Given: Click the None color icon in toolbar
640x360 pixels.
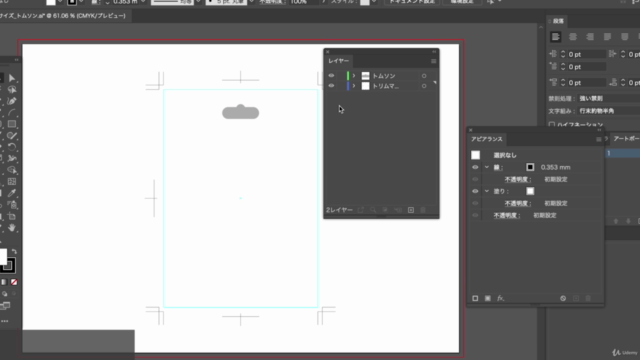Looking at the screenshot, I should pos(14,282).
